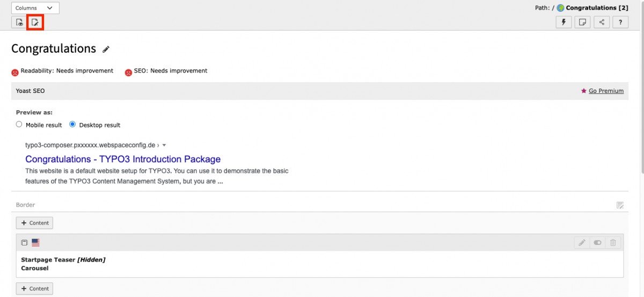Select the Mobile result radio button
Image resolution: width=644 pixels, height=297 pixels.
19,124
